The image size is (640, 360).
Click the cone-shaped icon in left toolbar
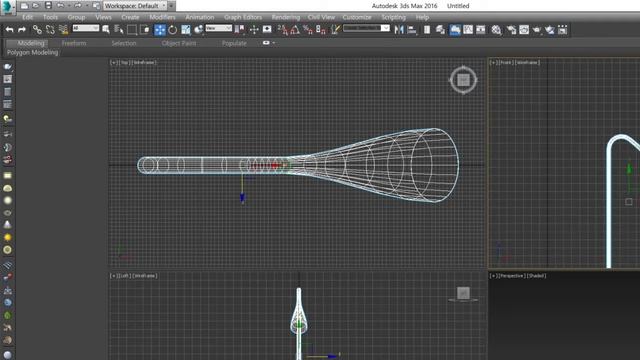click(x=7, y=224)
